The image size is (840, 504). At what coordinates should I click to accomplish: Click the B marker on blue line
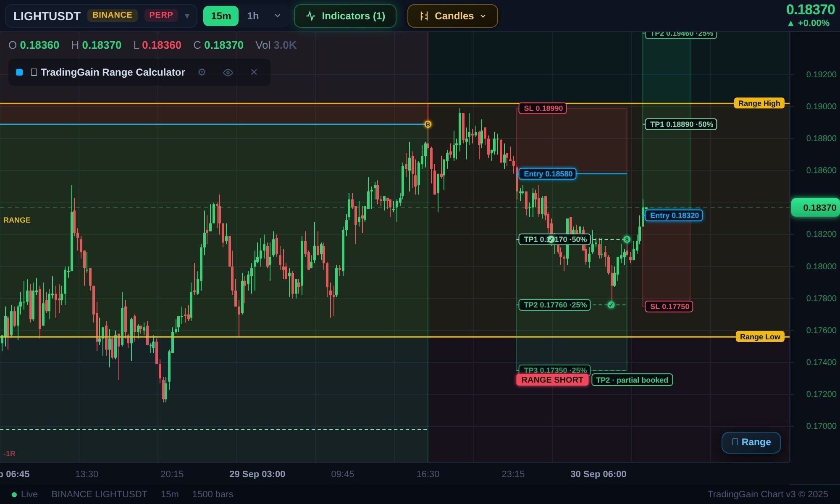click(x=428, y=124)
